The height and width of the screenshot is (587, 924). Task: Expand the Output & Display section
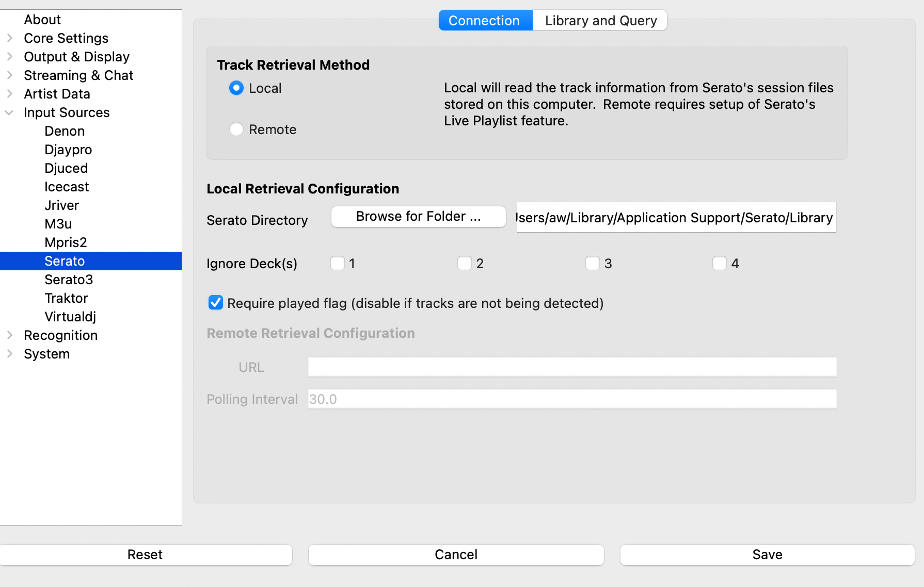pos(9,57)
